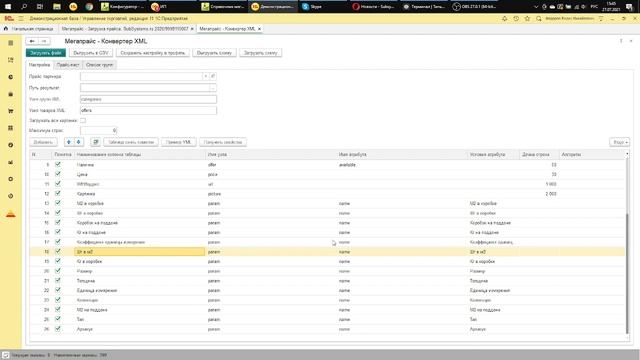The image size is (640, 360).
Task: Move row down with blue down arrow
Action: pos(78,142)
